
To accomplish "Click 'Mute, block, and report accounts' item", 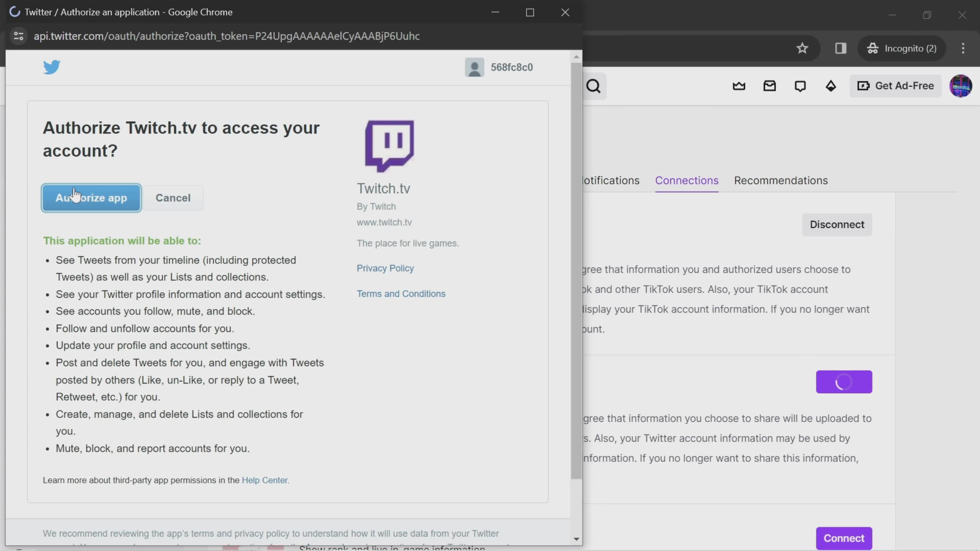I will [x=153, y=448].
